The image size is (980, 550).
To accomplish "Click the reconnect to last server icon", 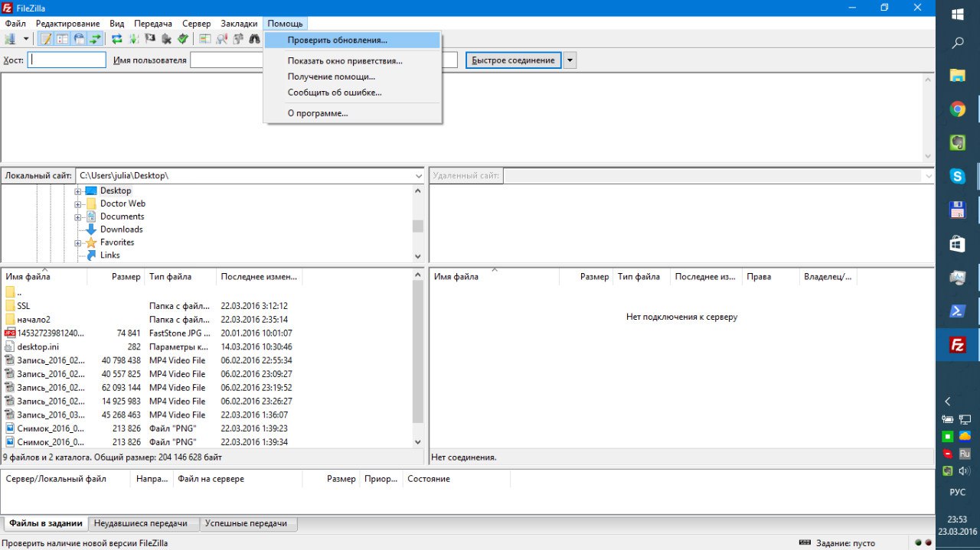I will click(183, 39).
